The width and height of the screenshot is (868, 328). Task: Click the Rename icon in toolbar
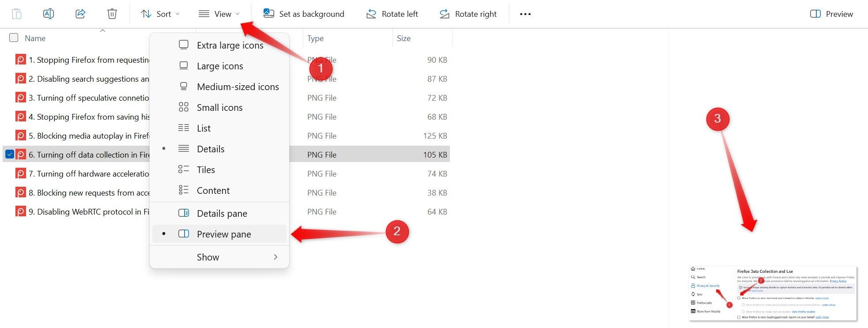click(49, 14)
